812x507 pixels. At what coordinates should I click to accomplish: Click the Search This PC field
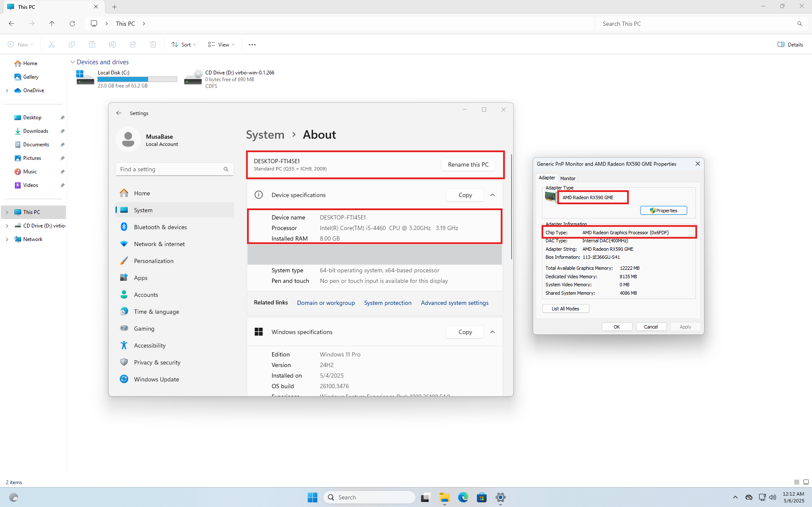click(702, 24)
